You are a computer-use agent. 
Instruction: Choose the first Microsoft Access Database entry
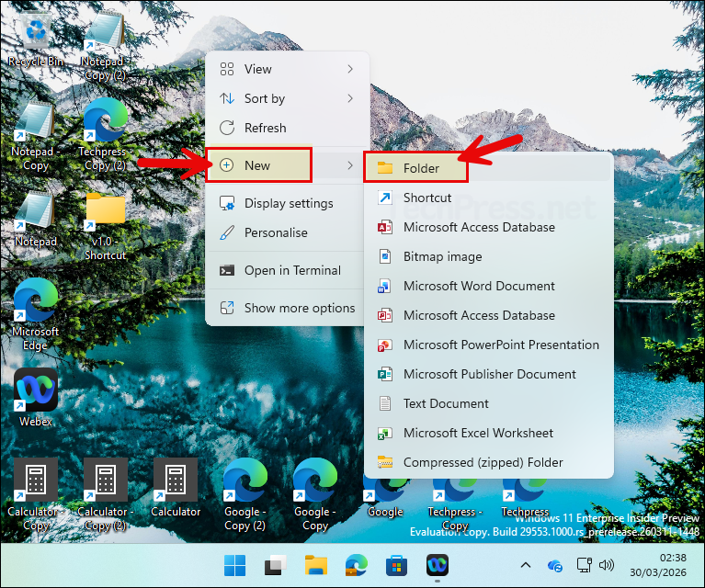point(489,227)
